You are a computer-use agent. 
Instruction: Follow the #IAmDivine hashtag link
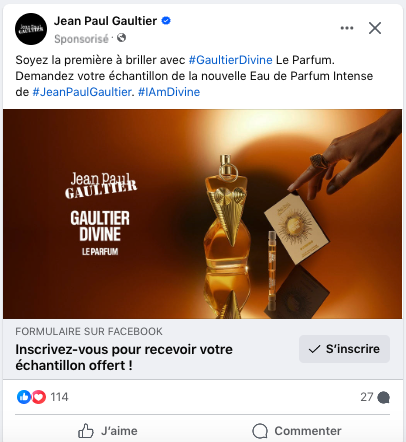169,92
